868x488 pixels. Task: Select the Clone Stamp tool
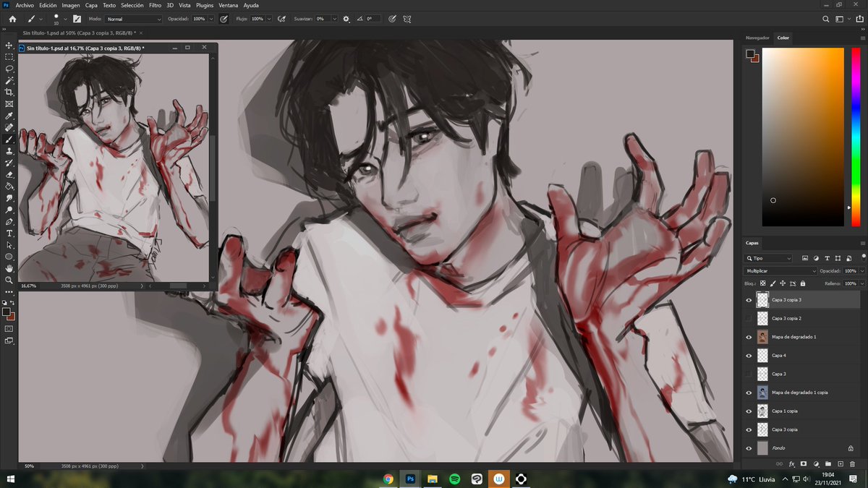tap(9, 151)
